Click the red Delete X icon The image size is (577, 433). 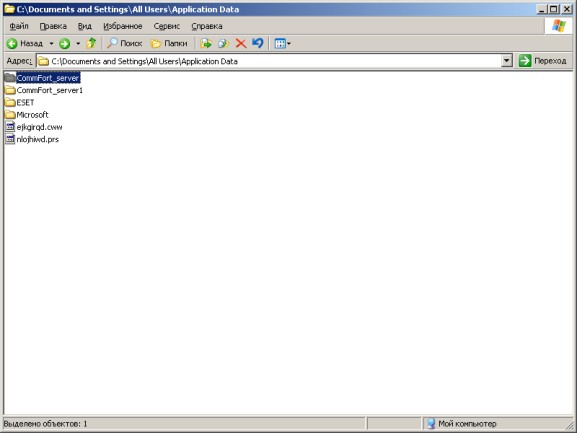click(241, 43)
